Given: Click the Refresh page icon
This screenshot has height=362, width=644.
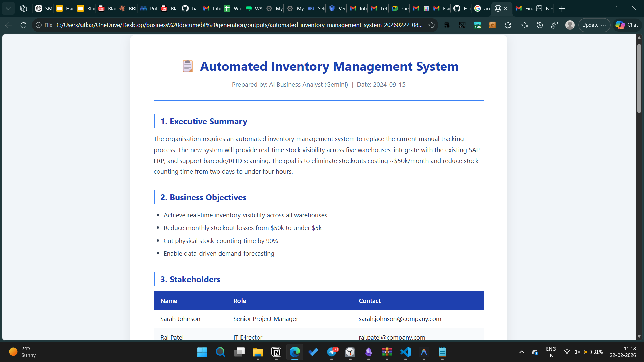Looking at the screenshot, I should click(x=23, y=25).
